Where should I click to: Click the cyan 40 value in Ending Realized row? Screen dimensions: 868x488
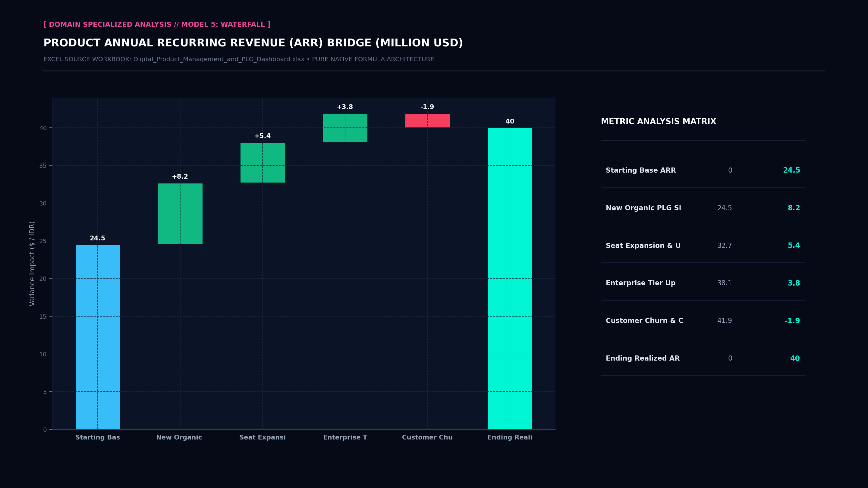tap(795, 358)
